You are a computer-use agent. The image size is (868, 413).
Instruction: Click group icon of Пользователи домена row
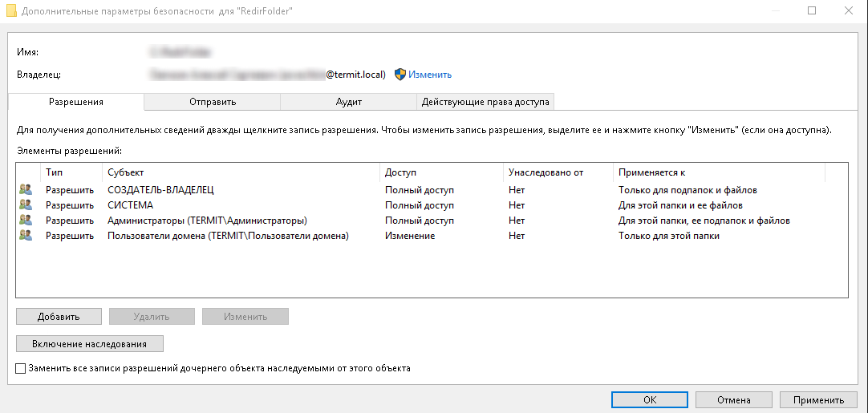[x=26, y=235]
